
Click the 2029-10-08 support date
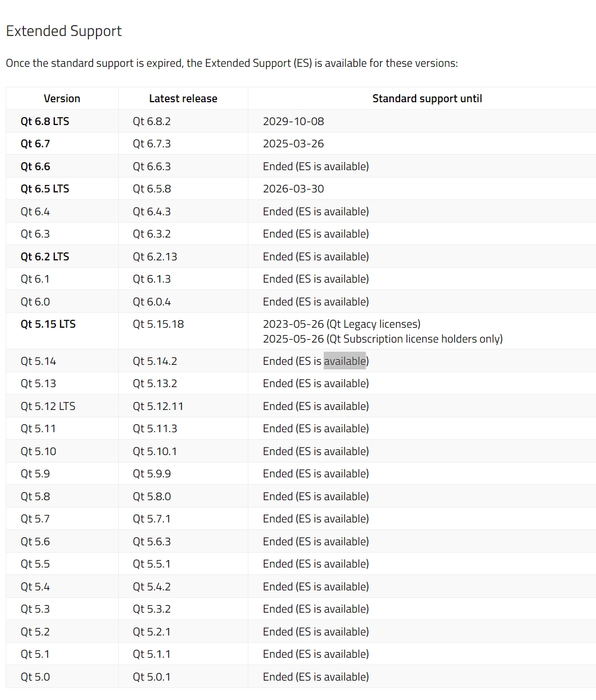[x=293, y=121]
